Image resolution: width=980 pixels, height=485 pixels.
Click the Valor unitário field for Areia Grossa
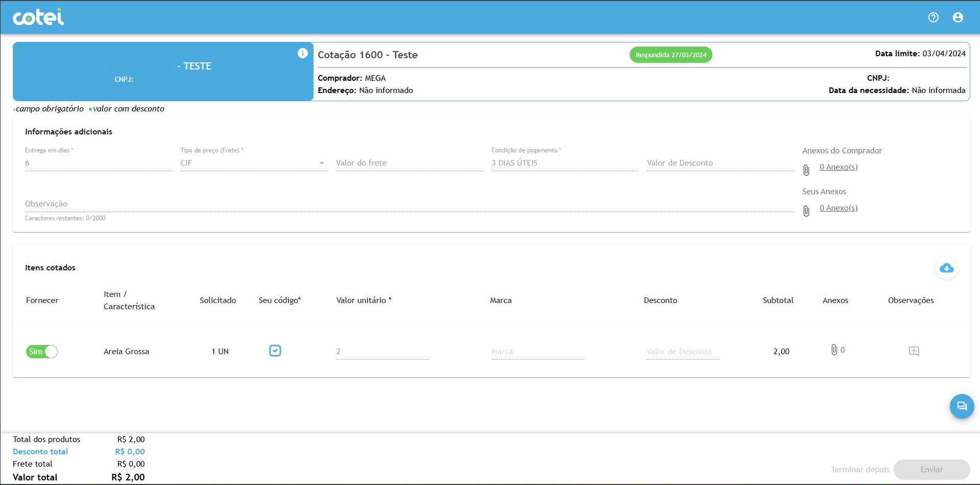pos(383,352)
